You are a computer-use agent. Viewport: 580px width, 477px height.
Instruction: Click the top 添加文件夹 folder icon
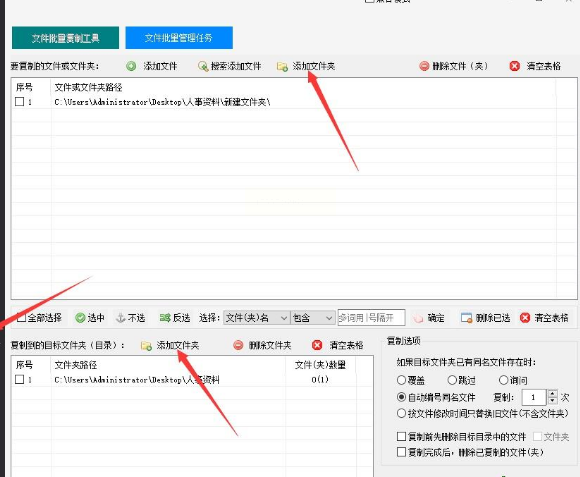pyautogui.click(x=282, y=67)
